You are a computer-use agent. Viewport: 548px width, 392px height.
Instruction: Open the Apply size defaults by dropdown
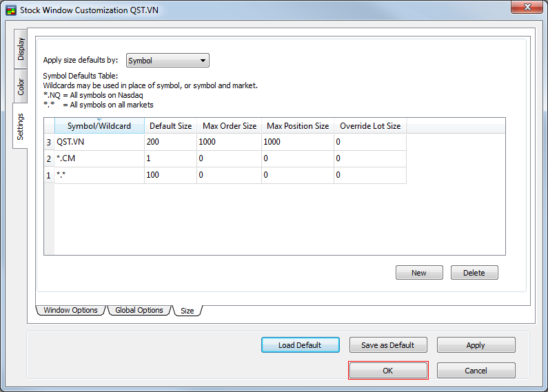tap(168, 61)
